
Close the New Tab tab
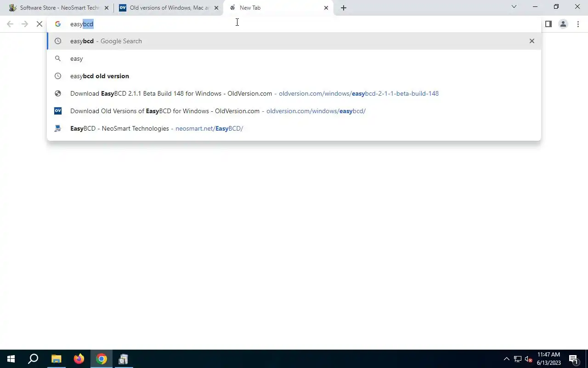coord(326,8)
